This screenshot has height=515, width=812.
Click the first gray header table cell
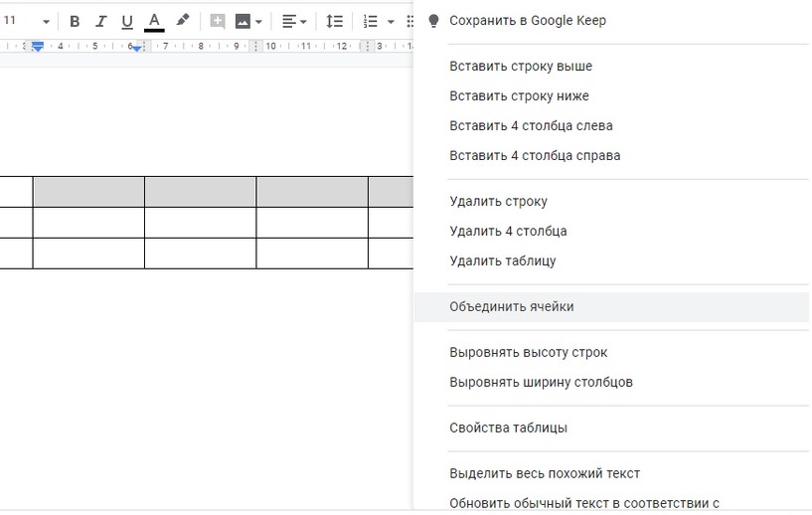point(88,192)
